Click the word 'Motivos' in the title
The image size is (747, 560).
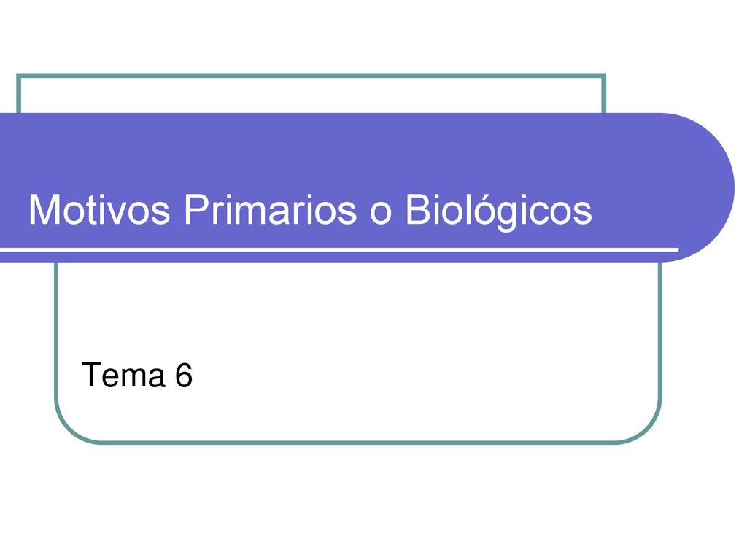pyautogui.click(x=99, y=209)
